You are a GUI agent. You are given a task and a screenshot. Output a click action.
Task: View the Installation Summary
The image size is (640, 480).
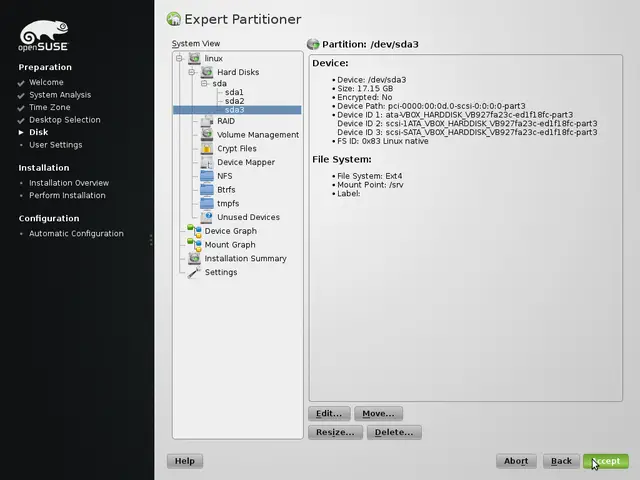coord(245,259)
